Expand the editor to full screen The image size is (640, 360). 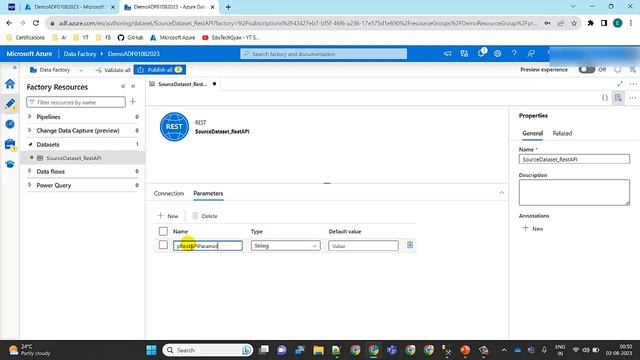(620, 84)
